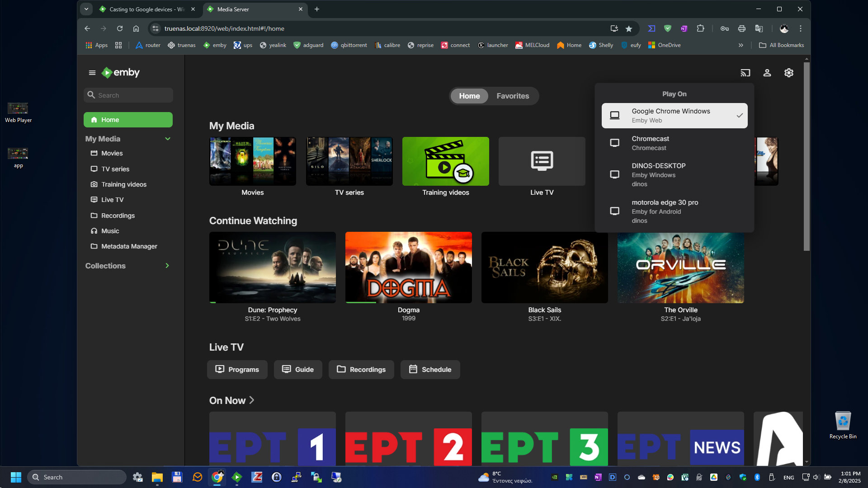Open Emby settings gear icon
This screenshot has width=868, height=488.
click(789, 73)
